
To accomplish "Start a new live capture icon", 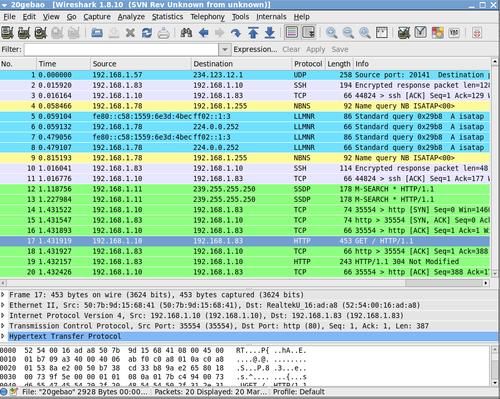I will (x=40, y=33).
